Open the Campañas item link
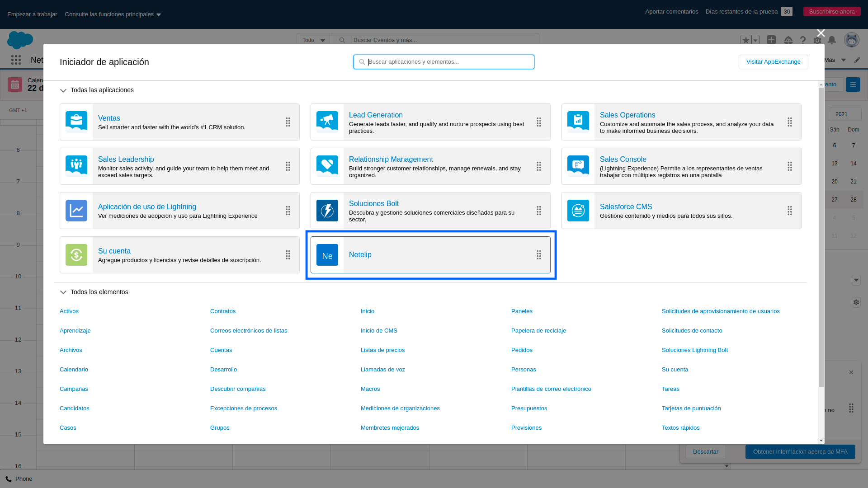Screen dimensions: 868x488 coord(74,389)
